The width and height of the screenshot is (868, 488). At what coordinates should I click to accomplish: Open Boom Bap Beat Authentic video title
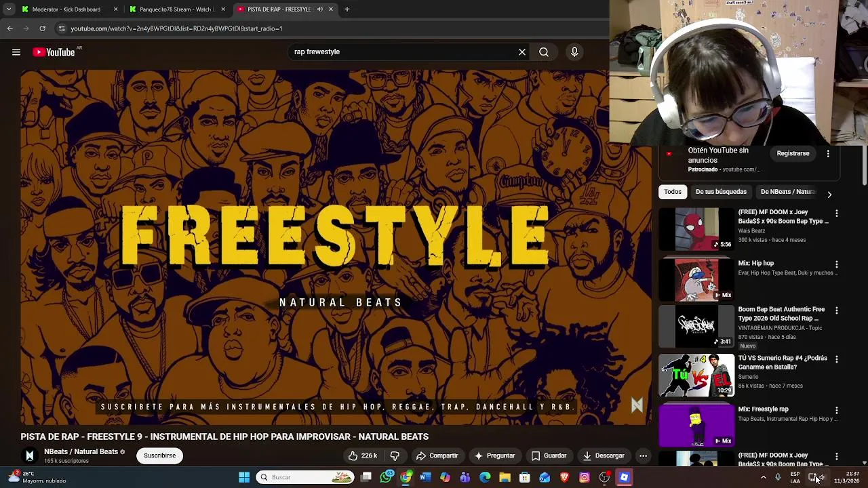(x=781, y=314)
